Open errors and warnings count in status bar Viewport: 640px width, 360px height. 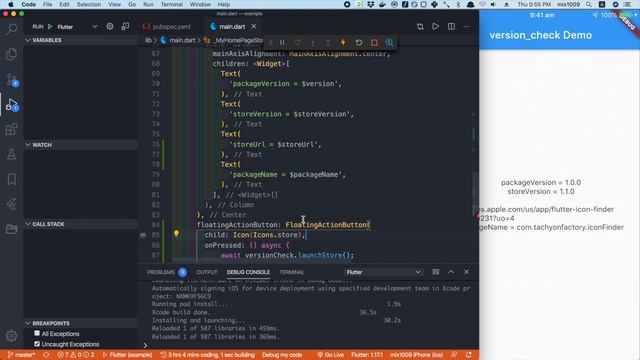click(76, 355)
